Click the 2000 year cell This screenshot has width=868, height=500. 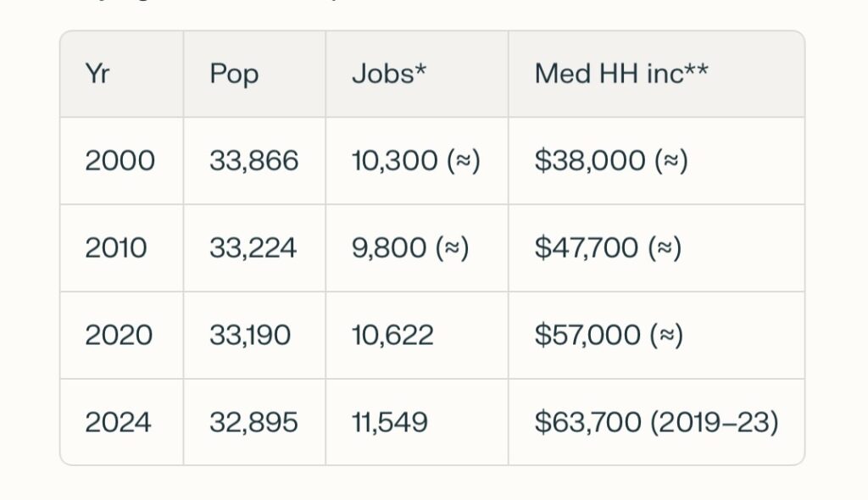pyautogui.click(x=120, y=161)
